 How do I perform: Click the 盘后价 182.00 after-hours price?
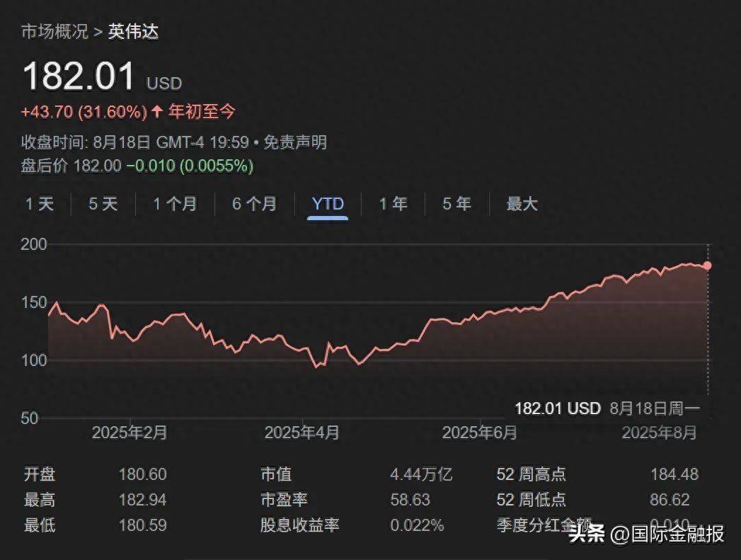pos(71,166)
